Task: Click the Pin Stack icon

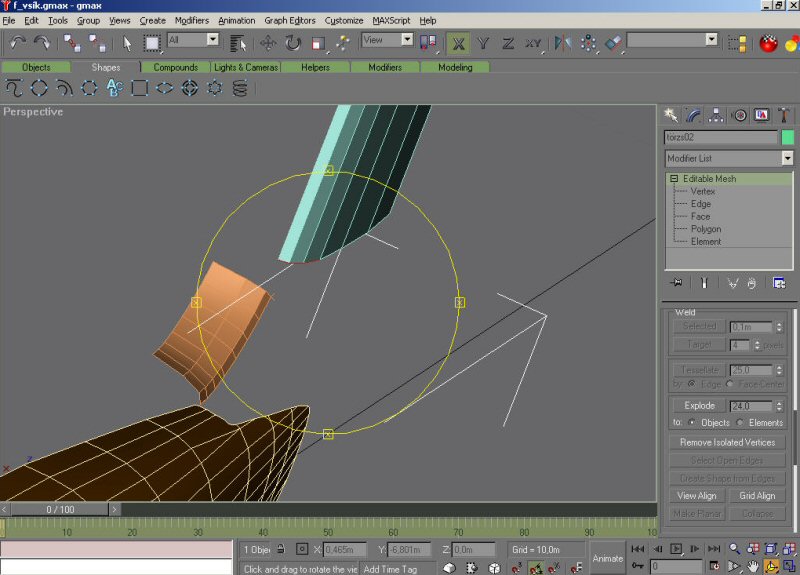Action: pos(677,283)
